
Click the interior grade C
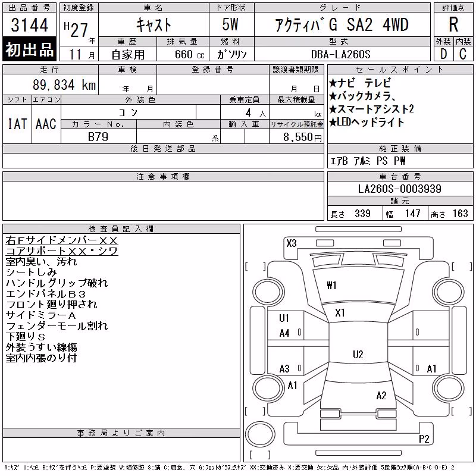463,54
